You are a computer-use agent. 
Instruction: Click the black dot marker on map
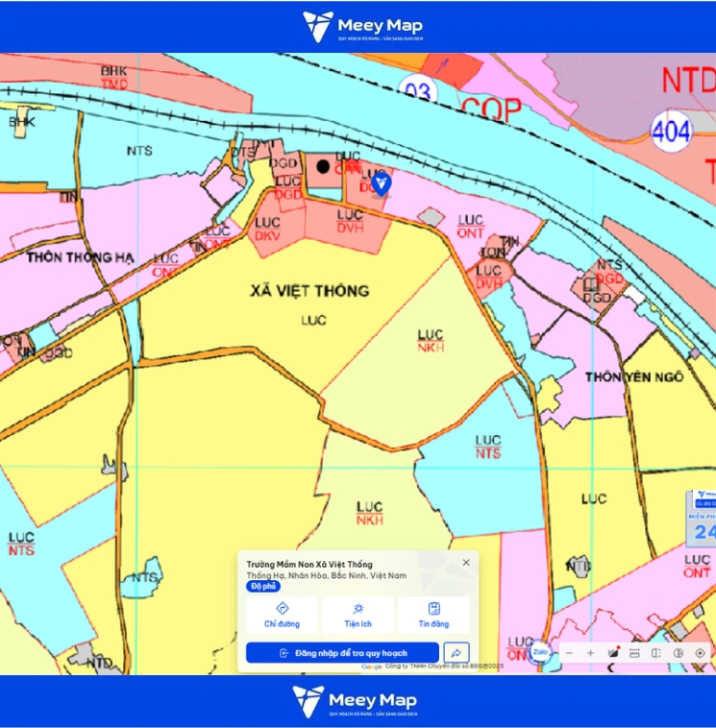(x=323, y=166)
